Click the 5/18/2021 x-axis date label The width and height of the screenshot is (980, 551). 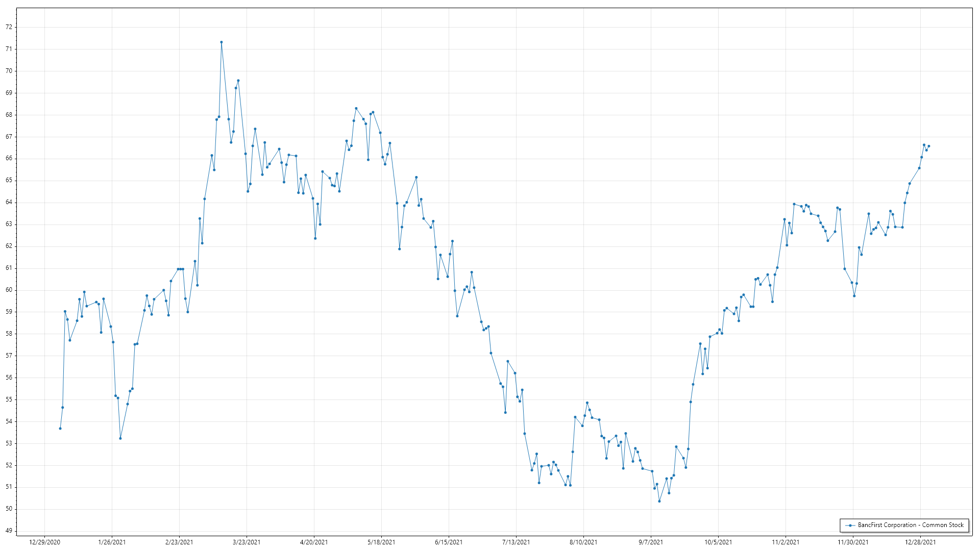coord(381,542)
